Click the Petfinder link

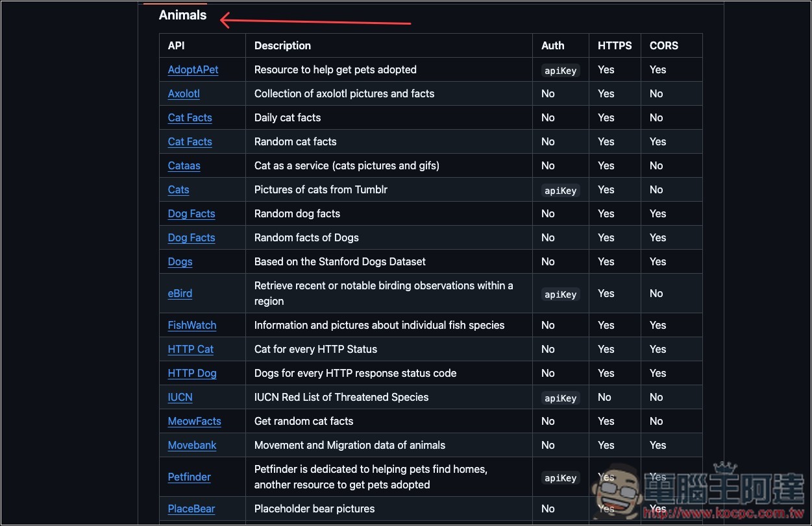pyautogui.click(x=190, y=477)
